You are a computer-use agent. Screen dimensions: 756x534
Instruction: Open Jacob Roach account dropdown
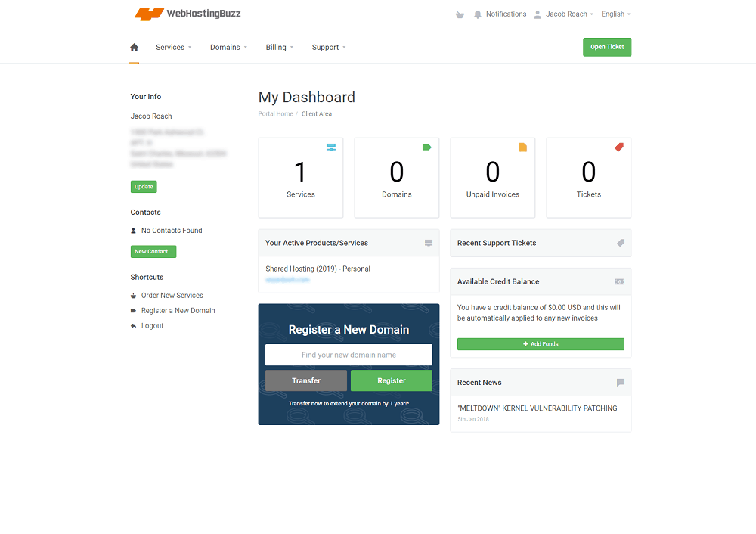[x=569, y=14]
